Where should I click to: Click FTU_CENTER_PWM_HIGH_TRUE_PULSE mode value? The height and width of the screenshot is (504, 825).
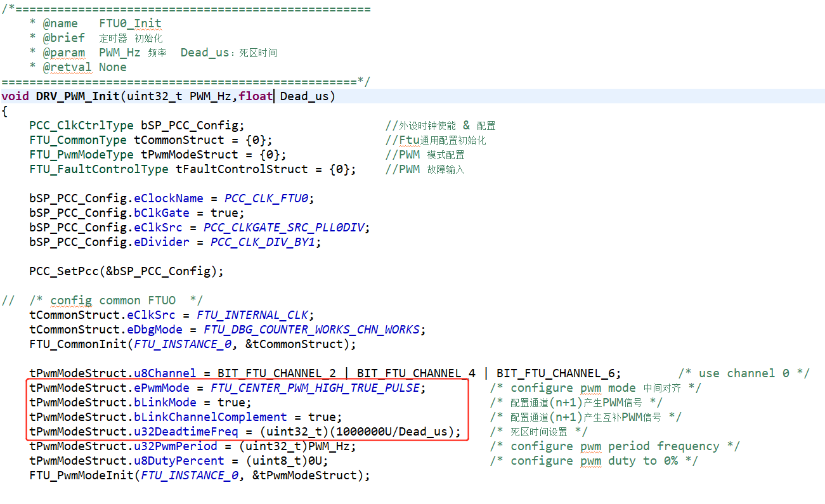pos(315,388)
